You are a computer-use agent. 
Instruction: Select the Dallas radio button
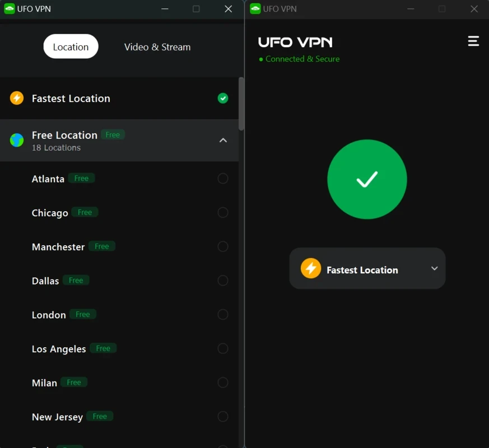tap(223, 281)
